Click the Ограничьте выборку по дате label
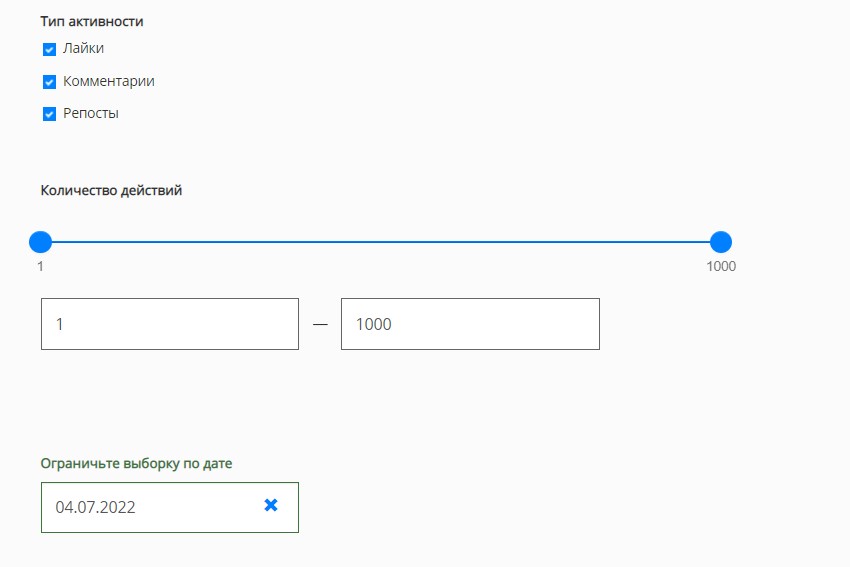850x567 pixels. pyautogui.click(x=137, y=463)
